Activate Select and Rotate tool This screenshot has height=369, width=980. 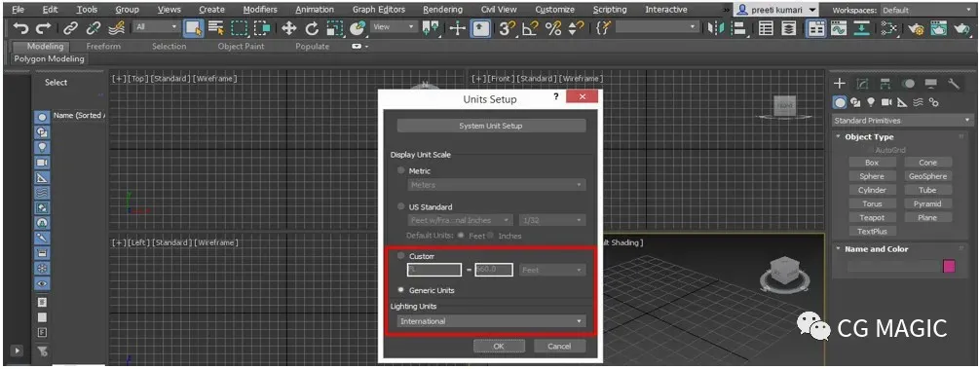[x=312, y=28]
